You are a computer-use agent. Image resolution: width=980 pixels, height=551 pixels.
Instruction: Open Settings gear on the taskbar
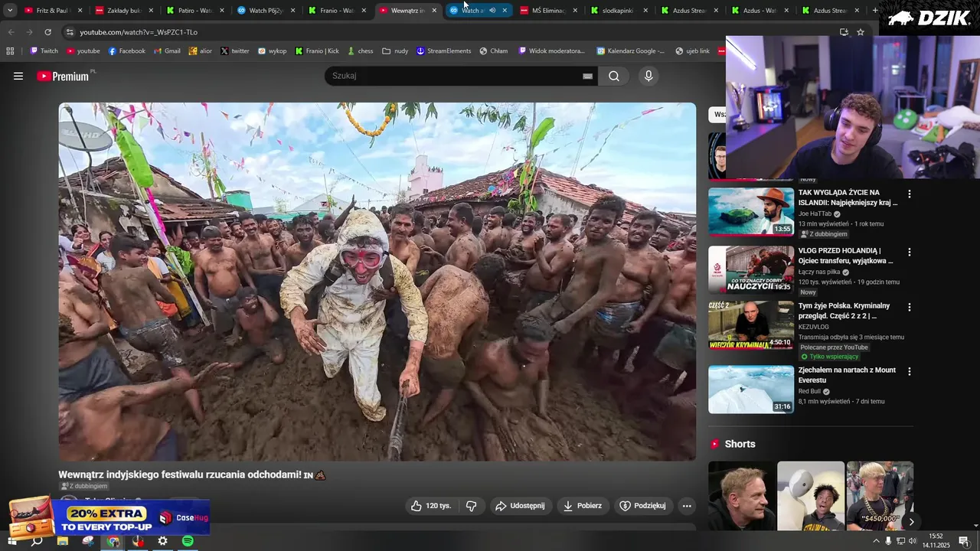tap(163, 541)
